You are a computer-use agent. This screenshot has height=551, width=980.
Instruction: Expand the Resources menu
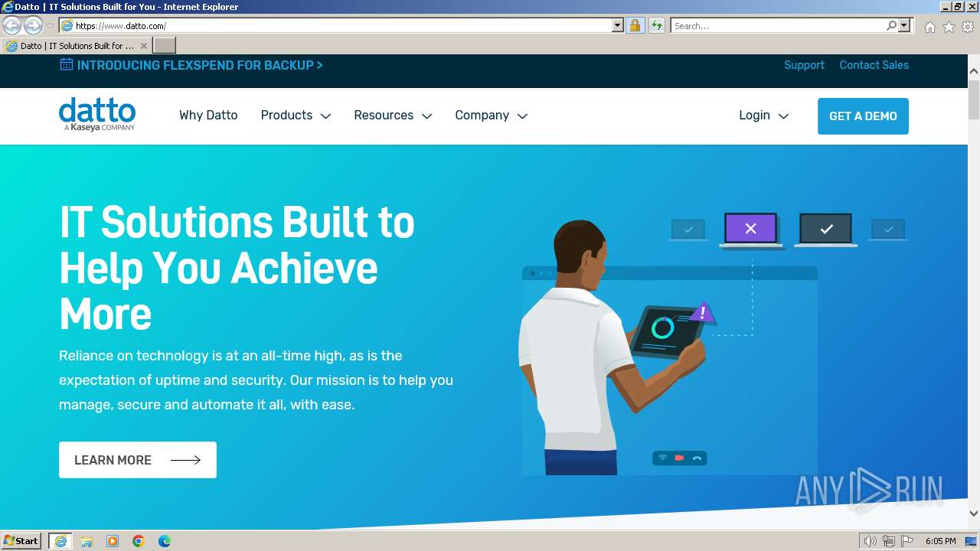click(x=393, y=116)
